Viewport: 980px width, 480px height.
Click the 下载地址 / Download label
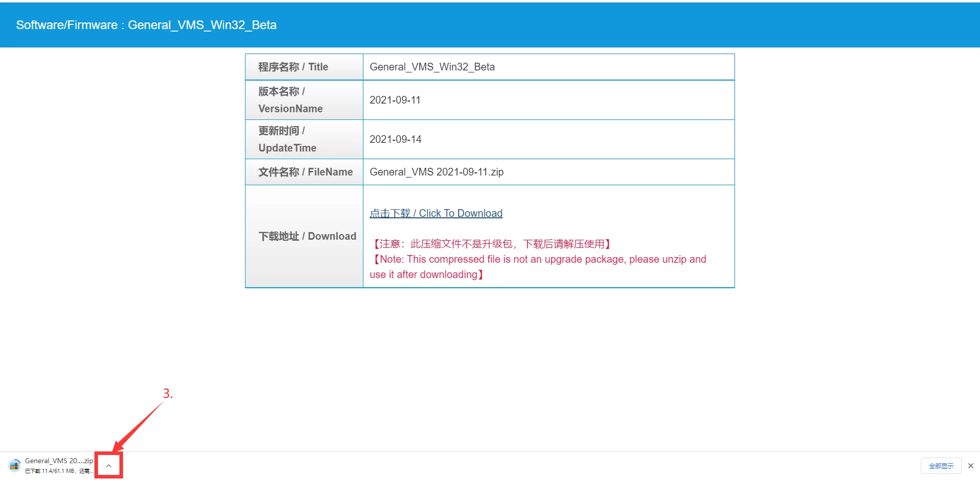click(x=307, y=236)
